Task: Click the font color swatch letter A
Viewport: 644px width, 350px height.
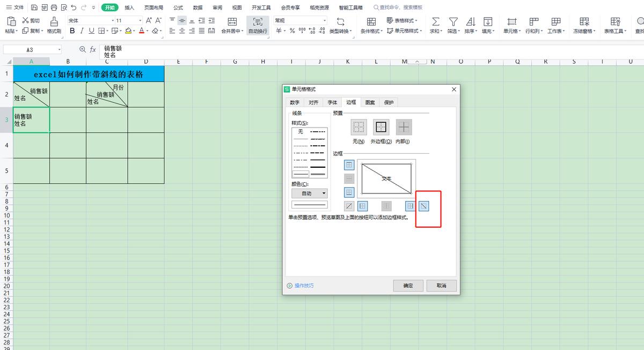Action: click(141, 31)
